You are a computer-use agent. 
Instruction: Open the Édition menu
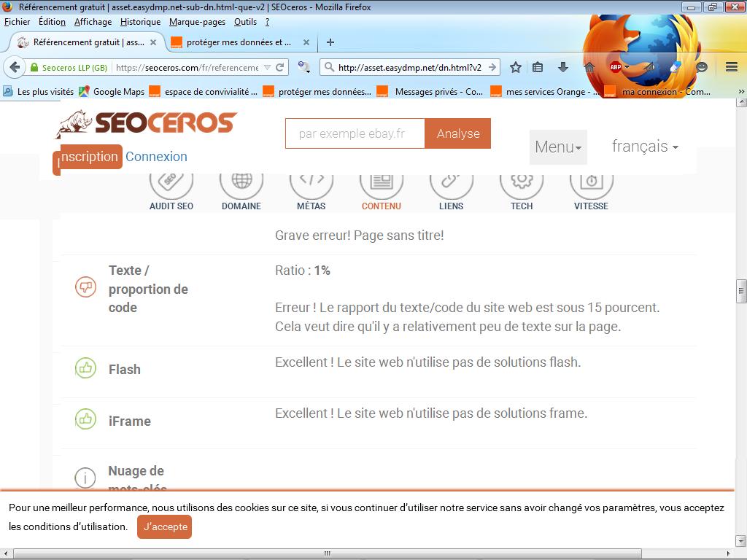52,22
